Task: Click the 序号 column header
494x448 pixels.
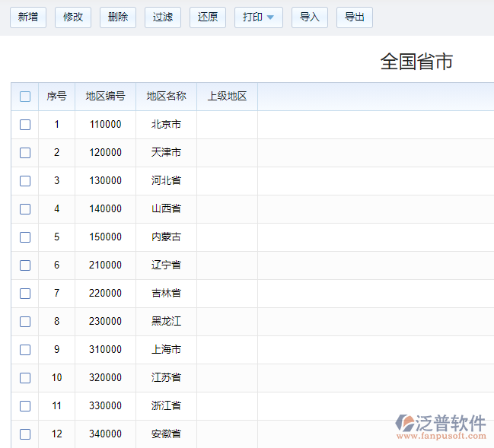Action: 56,97
